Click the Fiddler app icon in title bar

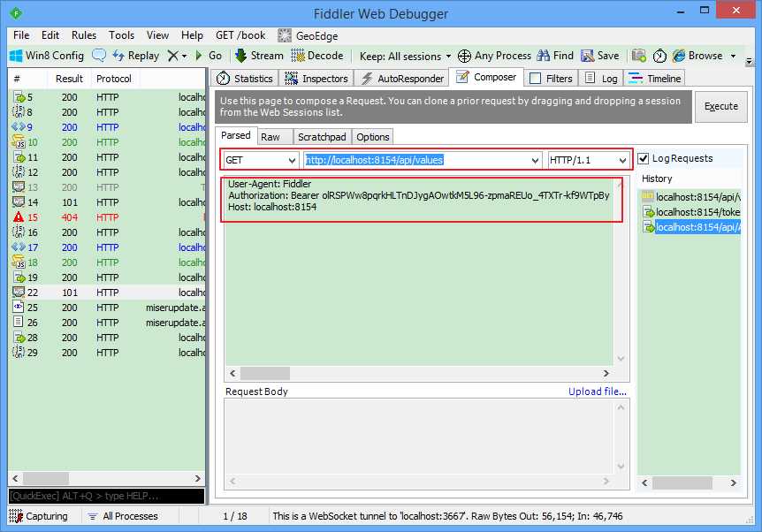16,13
